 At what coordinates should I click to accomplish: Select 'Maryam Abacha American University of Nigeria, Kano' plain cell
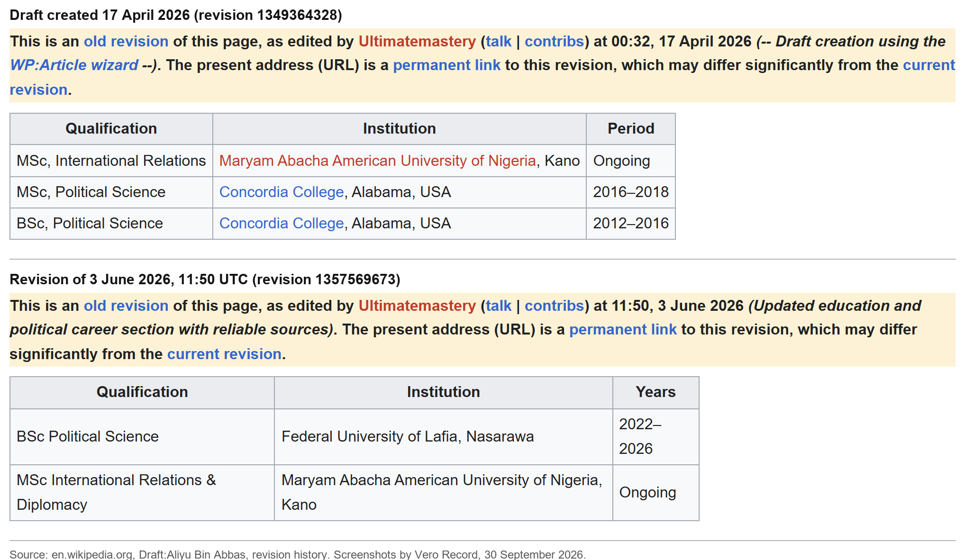[x=444, y=493]
